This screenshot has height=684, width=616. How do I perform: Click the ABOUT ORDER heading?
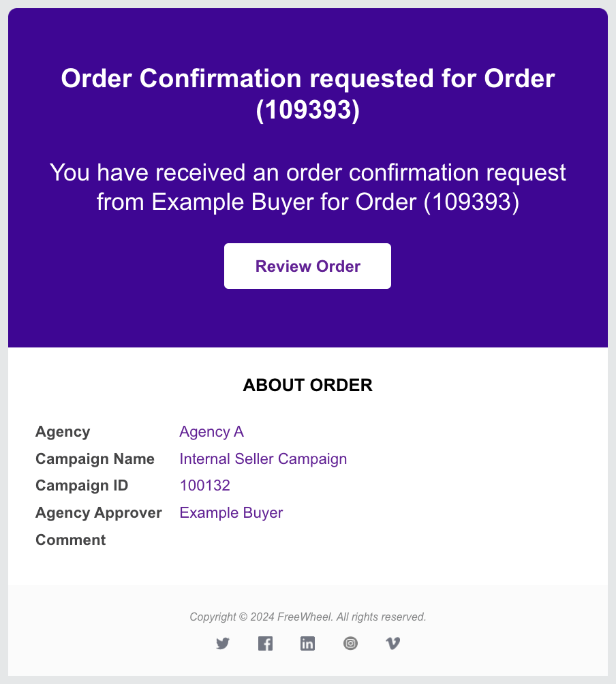pos(307,385)
